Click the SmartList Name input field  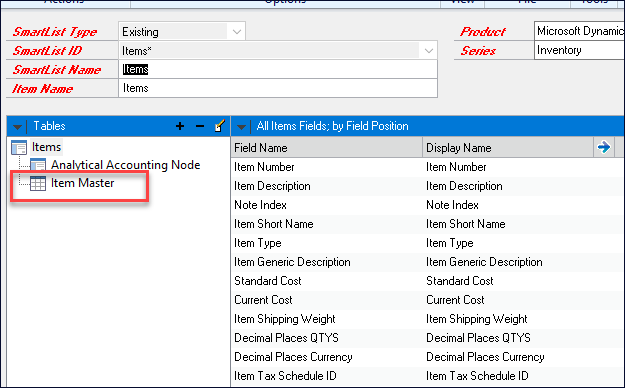[278, 69]
